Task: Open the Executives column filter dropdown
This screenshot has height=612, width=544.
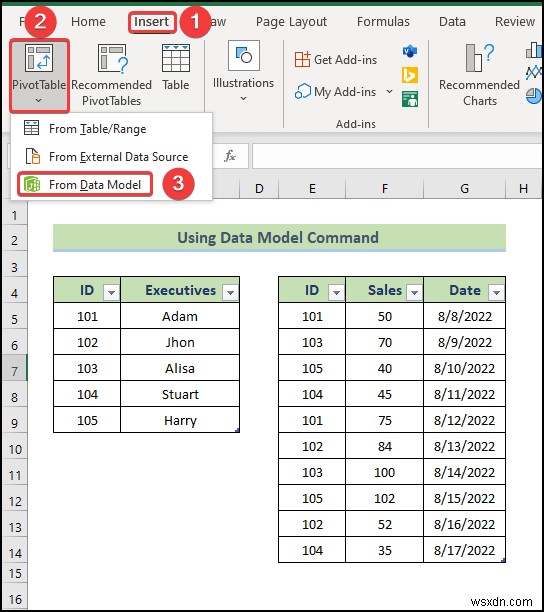Action: point(230,292)
